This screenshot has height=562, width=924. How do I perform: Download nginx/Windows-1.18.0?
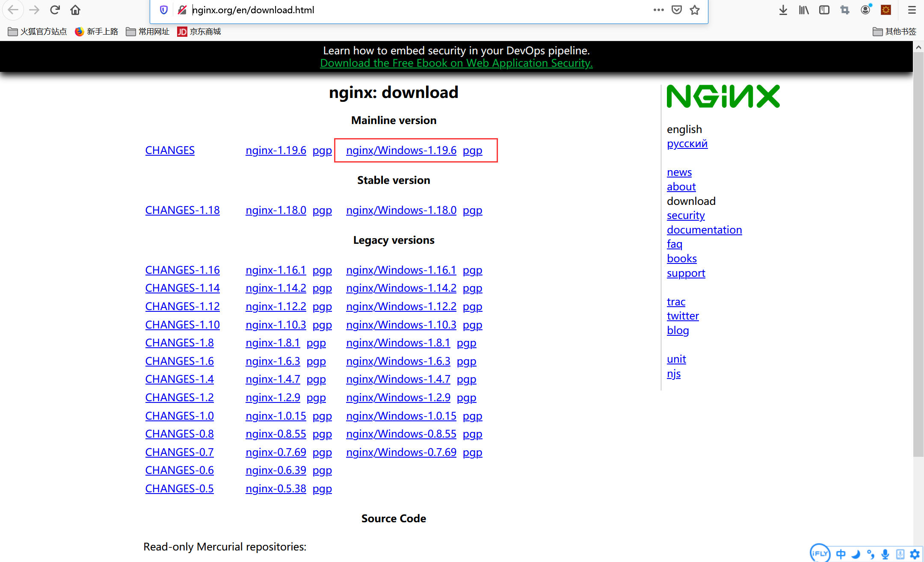(401, 210)
